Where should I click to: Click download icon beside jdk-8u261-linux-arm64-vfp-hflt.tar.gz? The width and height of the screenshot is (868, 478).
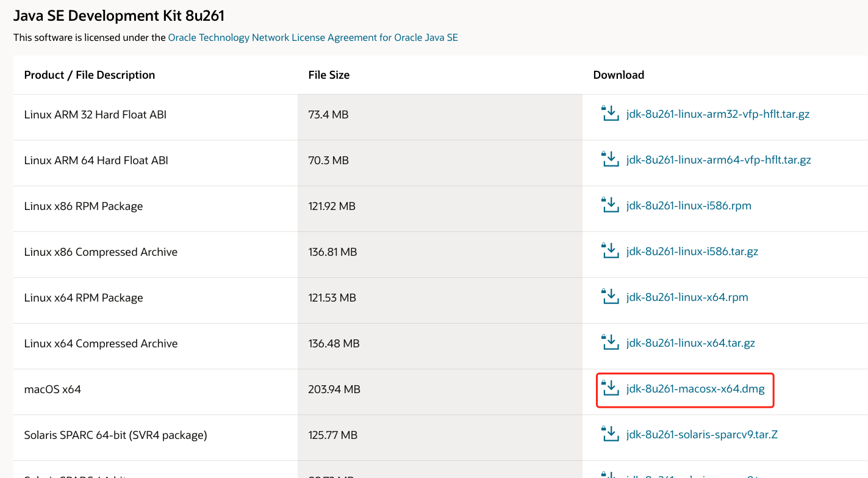coord(610,159)
